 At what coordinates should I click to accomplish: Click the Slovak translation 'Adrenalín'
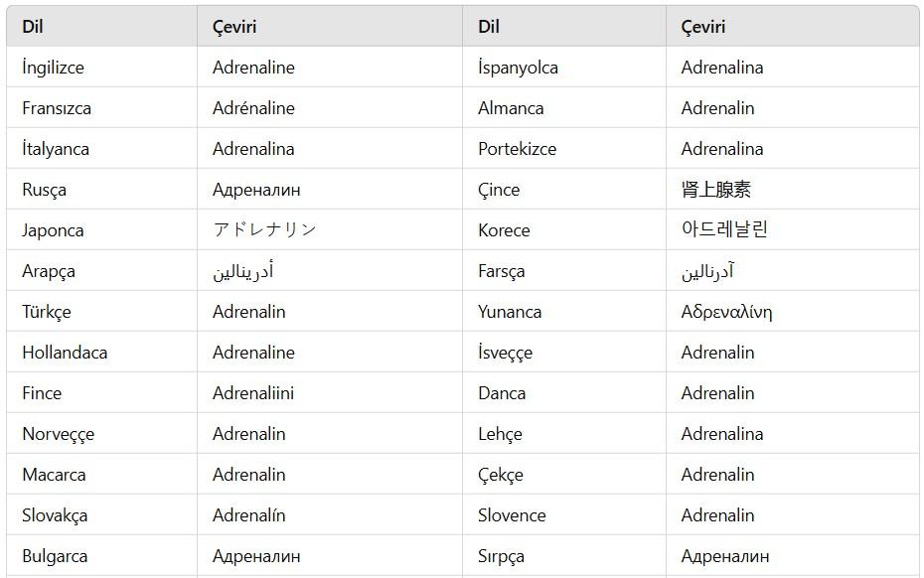tap(248, 515)
